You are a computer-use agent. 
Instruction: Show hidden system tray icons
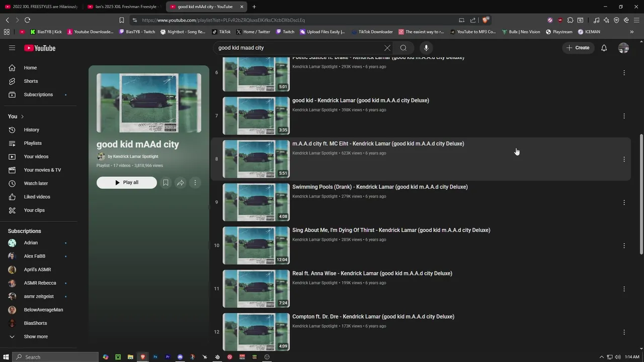tap(602, 357)
